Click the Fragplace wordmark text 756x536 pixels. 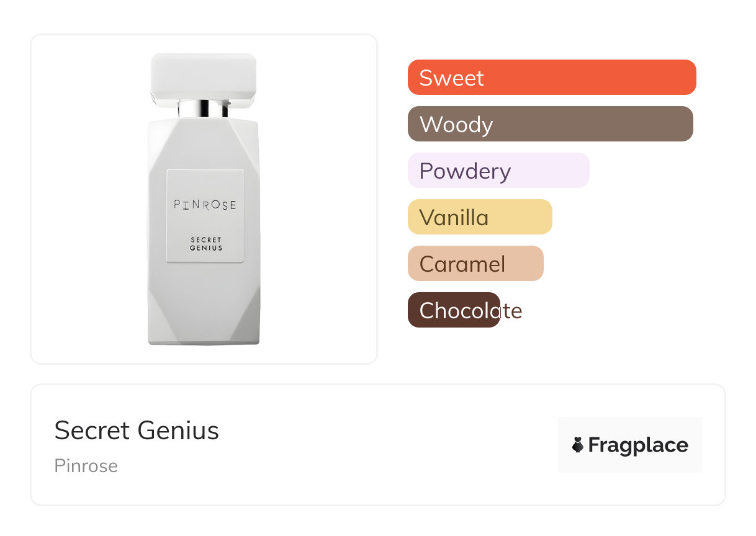coord(638,445)
